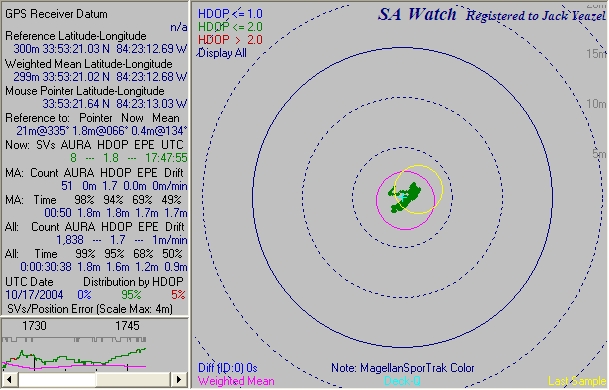The height and width of the screenshot is (390, 609).
Task: Click the horizontal scrollbar thumb under the chart
Action: tap(57, 380)
